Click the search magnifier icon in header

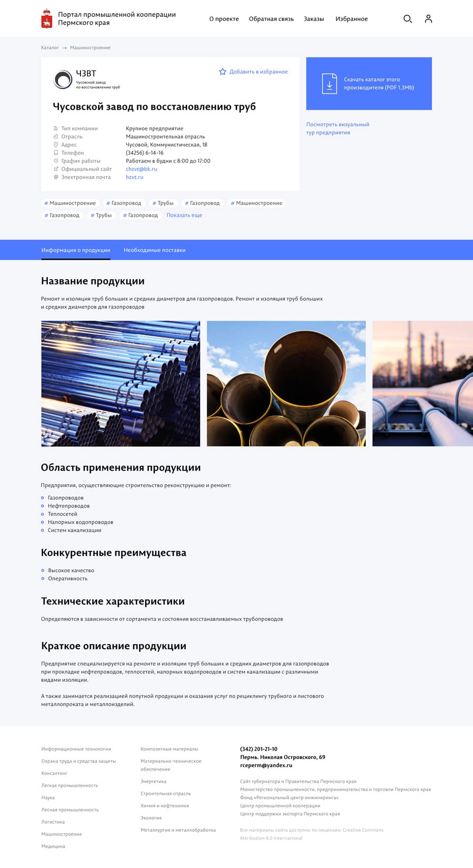click(x=407, y=19)
